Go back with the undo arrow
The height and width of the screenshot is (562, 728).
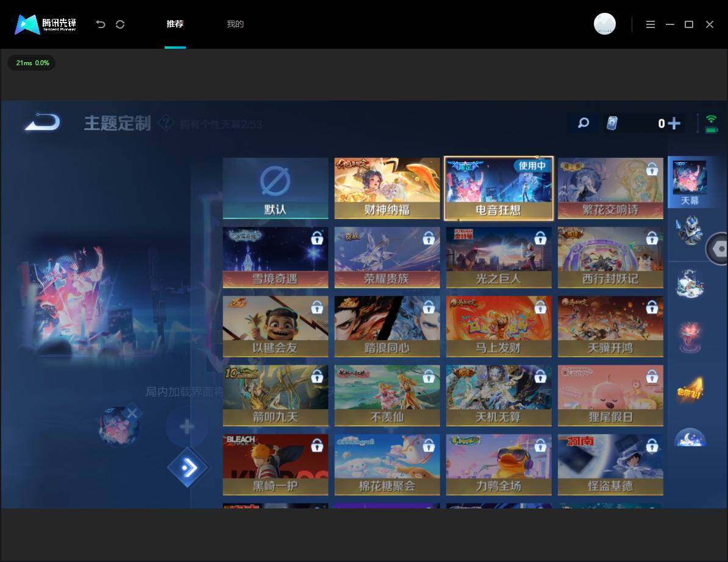coord(100,24)
